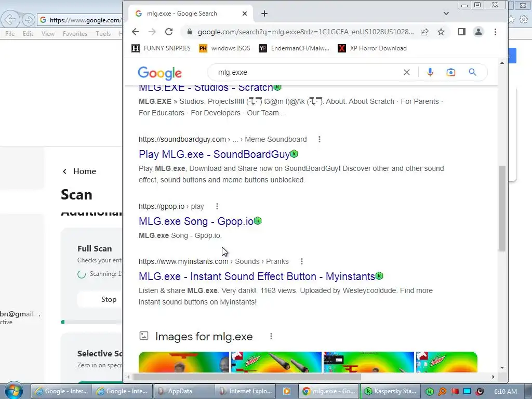Open a new Chrome tab
Viewport: 532px width, 399px height.
click(264, 14)
